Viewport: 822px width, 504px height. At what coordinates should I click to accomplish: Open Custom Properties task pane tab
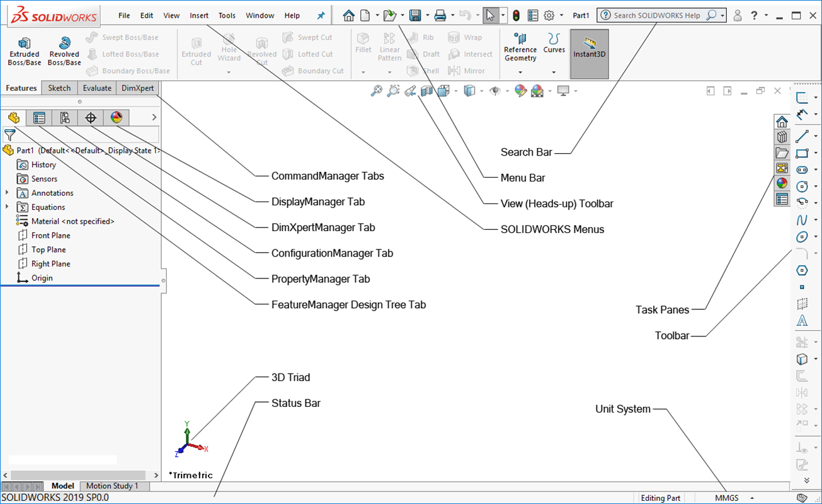[782, 199]
